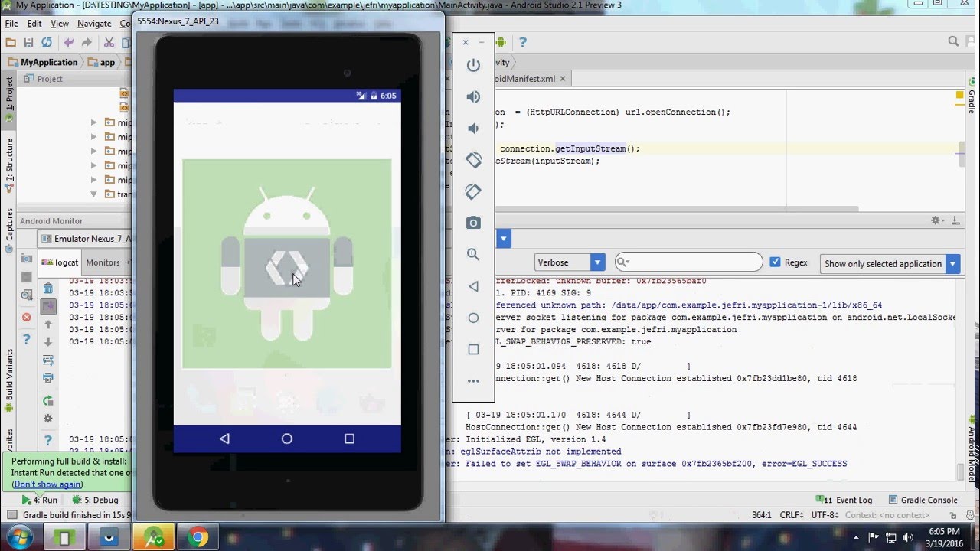The height and width of the screenshot is (551, 980).
Task: Click the Open folder toolbar icon
Action: coord(11,43)
